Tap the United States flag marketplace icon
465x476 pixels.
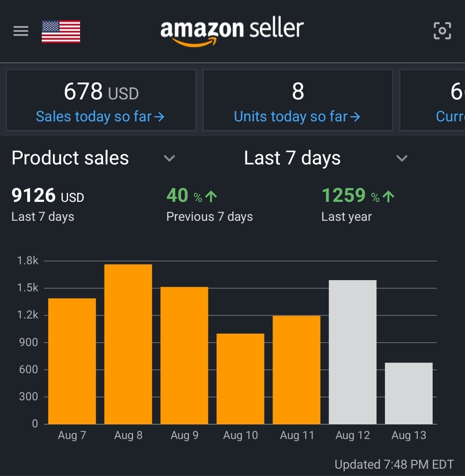coord(61,31)
